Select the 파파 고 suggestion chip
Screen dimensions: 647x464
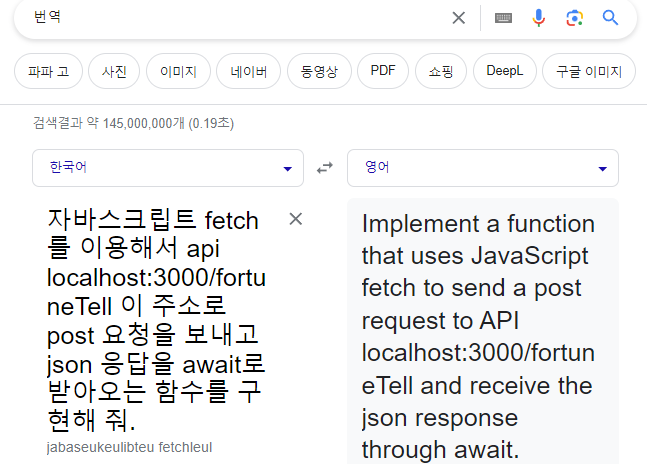[x=48, y=71]
